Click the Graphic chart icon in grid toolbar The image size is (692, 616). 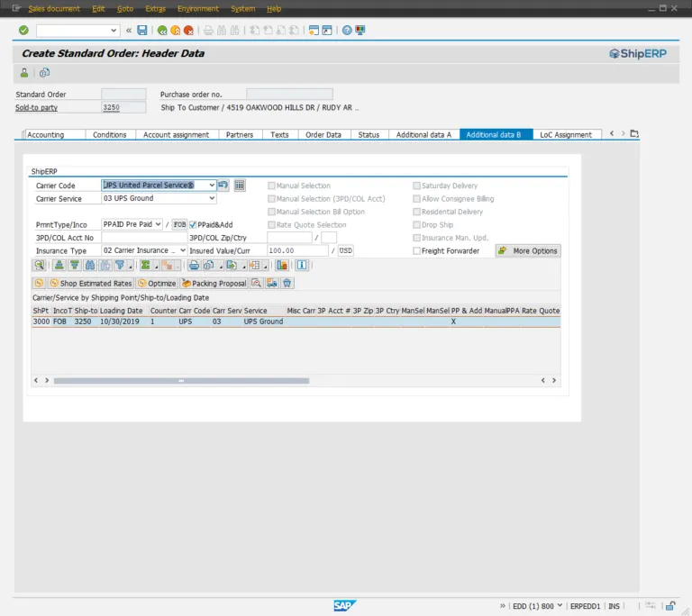click(x=281, y=265)
